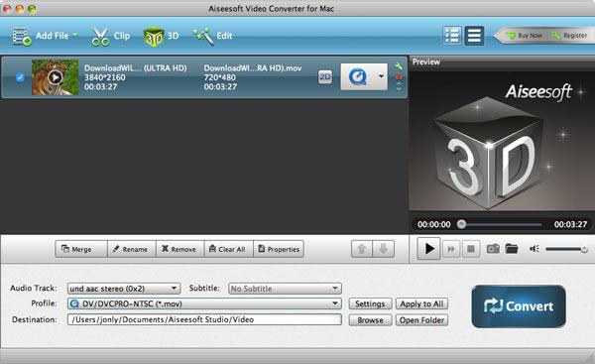Open the Profile DV/DVCPRO-NTSC dropdown

[204, 303]
